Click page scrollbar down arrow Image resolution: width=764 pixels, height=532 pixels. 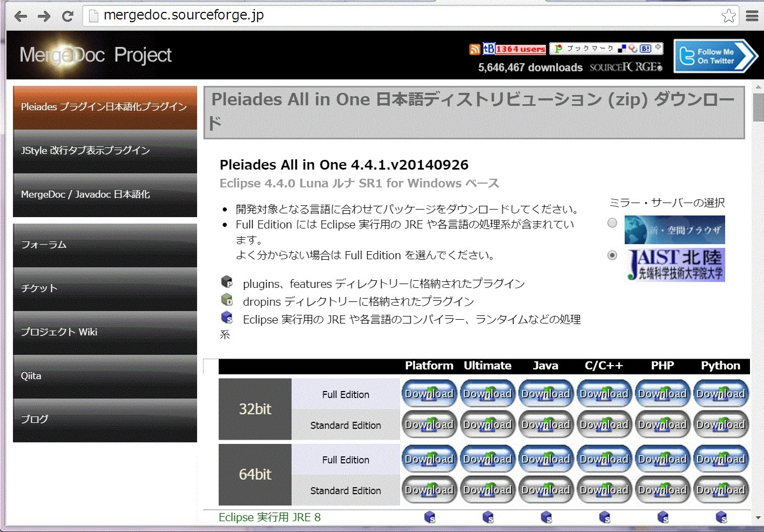(758, 517)
